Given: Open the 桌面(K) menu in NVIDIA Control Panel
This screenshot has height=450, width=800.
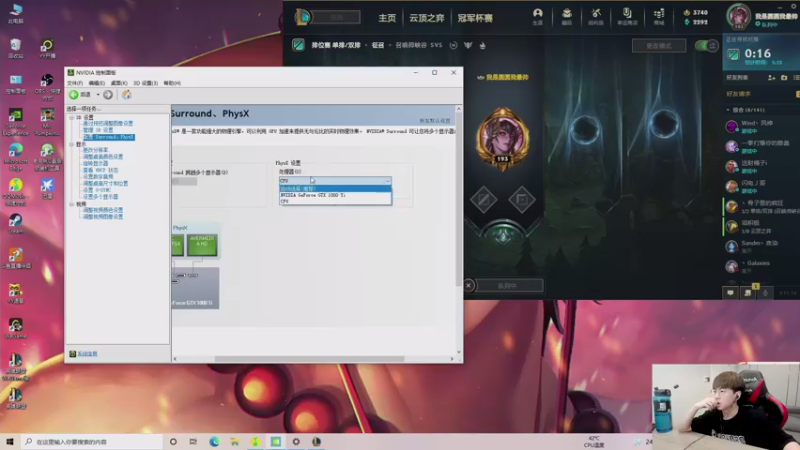Looking at the screenshot, I should point(119,83).
